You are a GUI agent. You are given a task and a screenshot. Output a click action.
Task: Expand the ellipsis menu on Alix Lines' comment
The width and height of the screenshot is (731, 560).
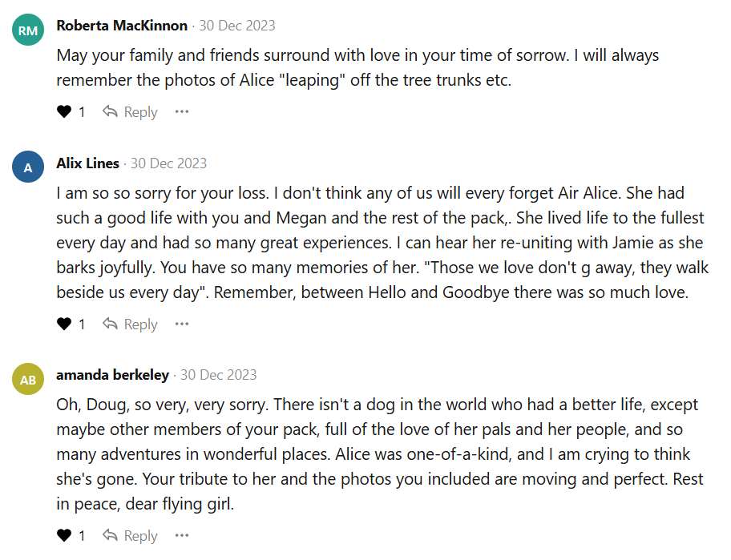point(182,324)
